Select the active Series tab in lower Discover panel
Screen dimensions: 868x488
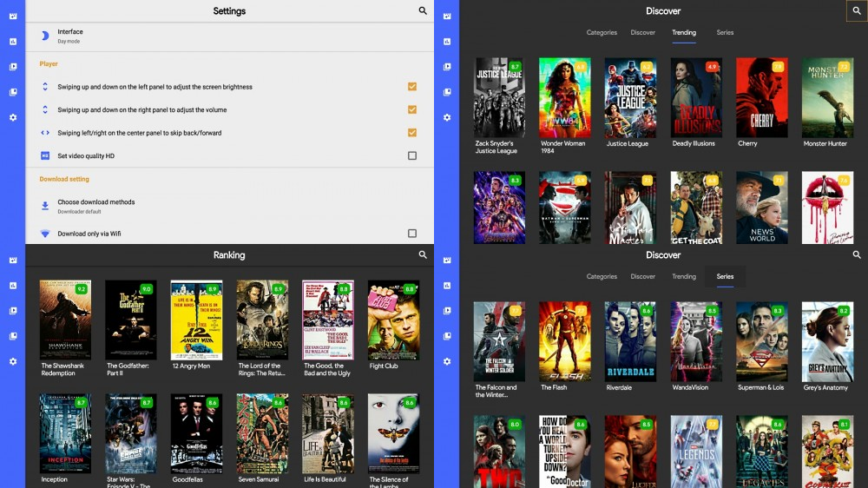725,276
